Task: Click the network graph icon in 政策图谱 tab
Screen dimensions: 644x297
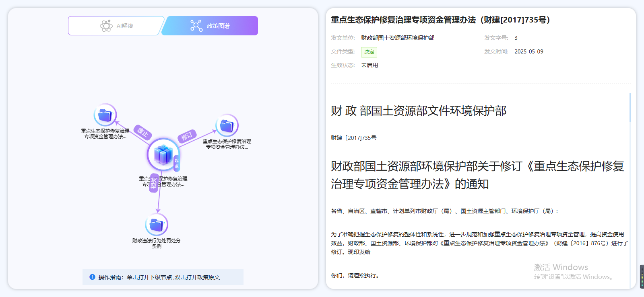Action: tap(196, 26)
